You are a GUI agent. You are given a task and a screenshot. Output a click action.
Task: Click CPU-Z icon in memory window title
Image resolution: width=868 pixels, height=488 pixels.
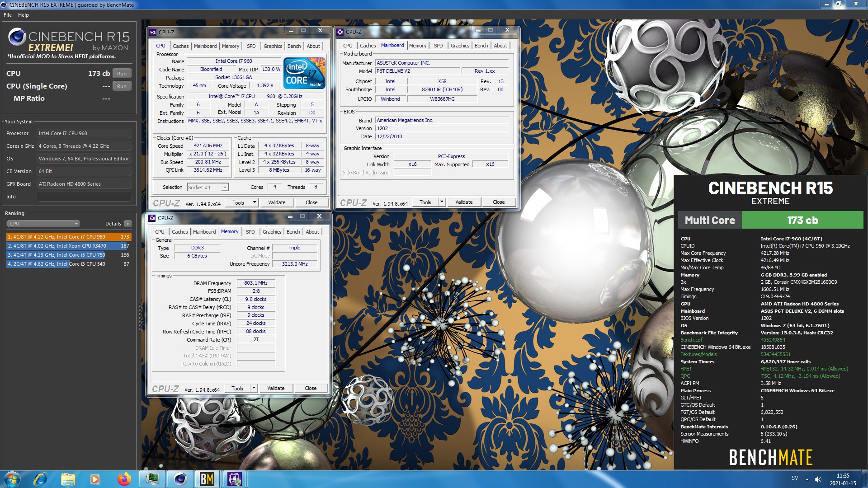click(x=152, y=218)
